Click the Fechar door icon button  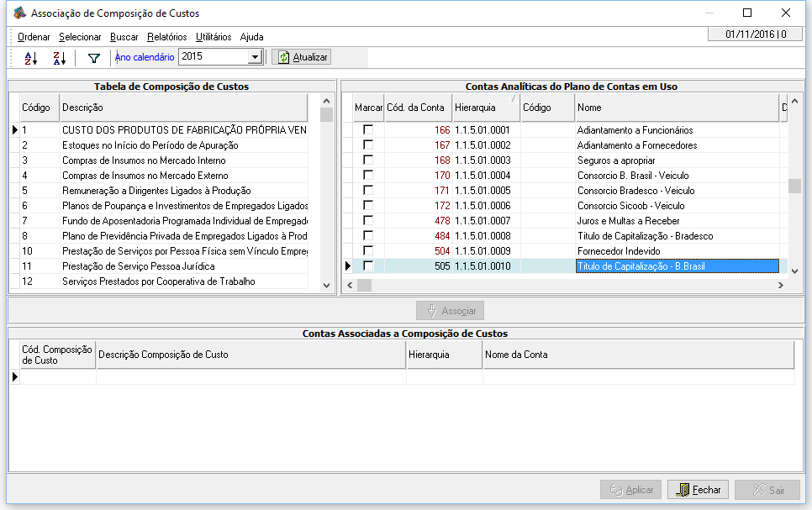(698, 490)
